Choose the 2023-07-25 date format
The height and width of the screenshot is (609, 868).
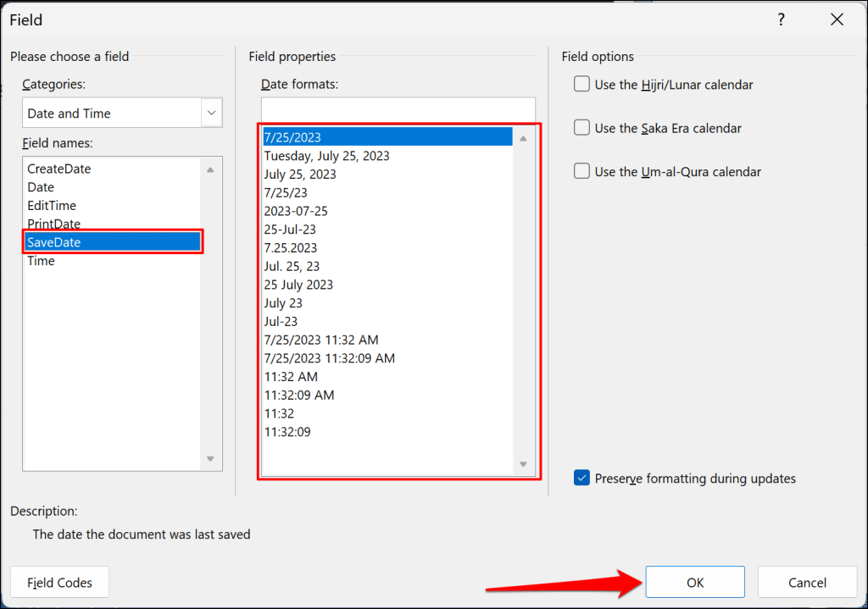296,211
